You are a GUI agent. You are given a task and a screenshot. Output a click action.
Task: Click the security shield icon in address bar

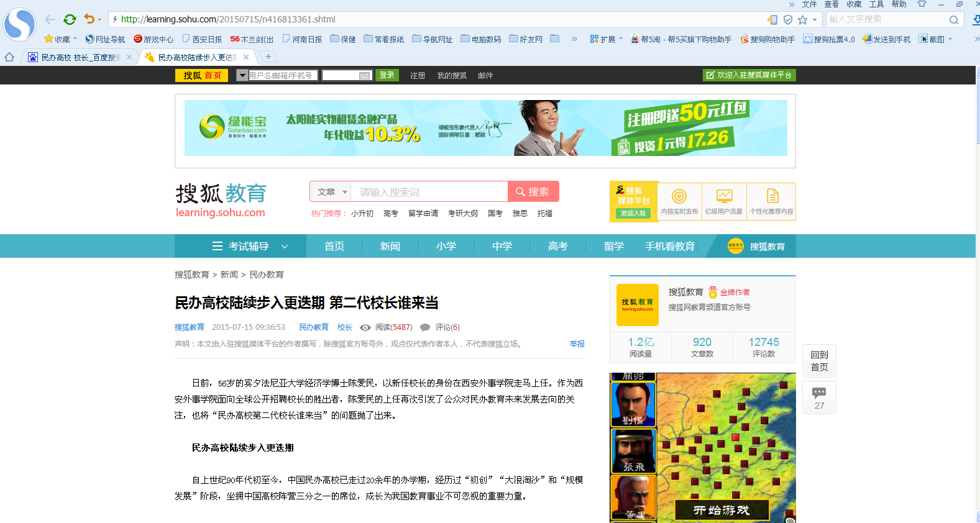[x=787, y=20]
